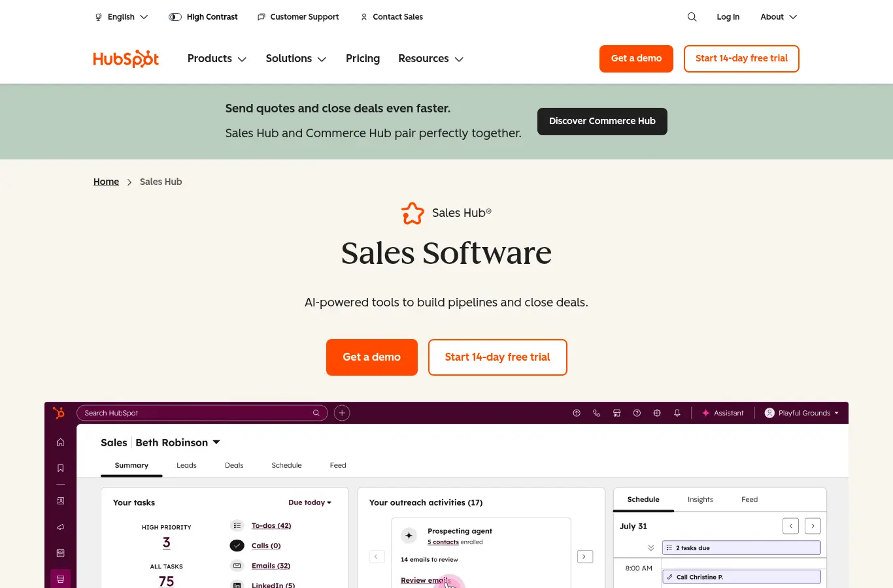893x588 pixels.
Task: Click the highlighted commerce icon in the sidebar
Action: coord(60,579)
